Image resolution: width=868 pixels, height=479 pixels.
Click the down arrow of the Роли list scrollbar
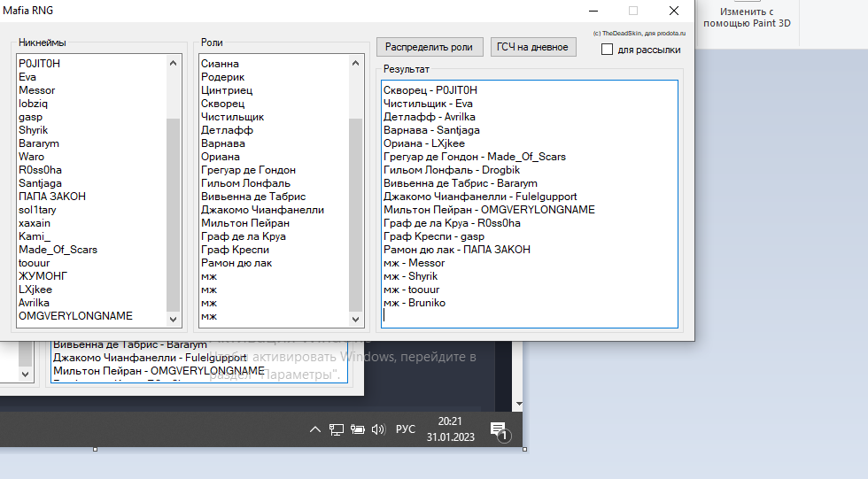coord(356,319)
